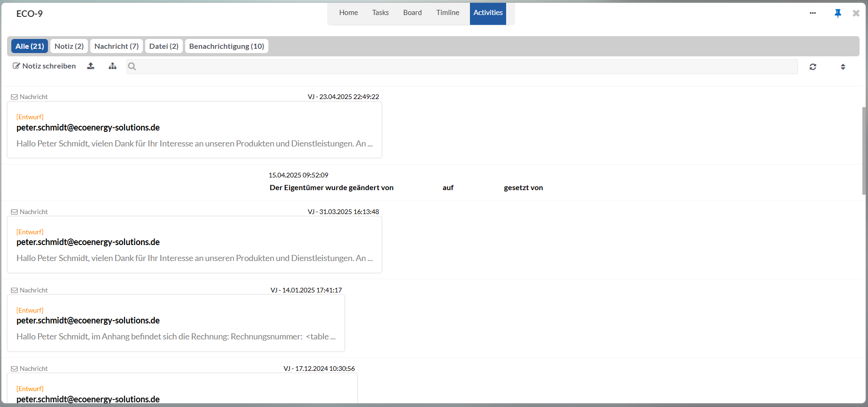This screenshot has height=407, width=868.
Task: Click the upload file icon
Action: tap(91, 66)
